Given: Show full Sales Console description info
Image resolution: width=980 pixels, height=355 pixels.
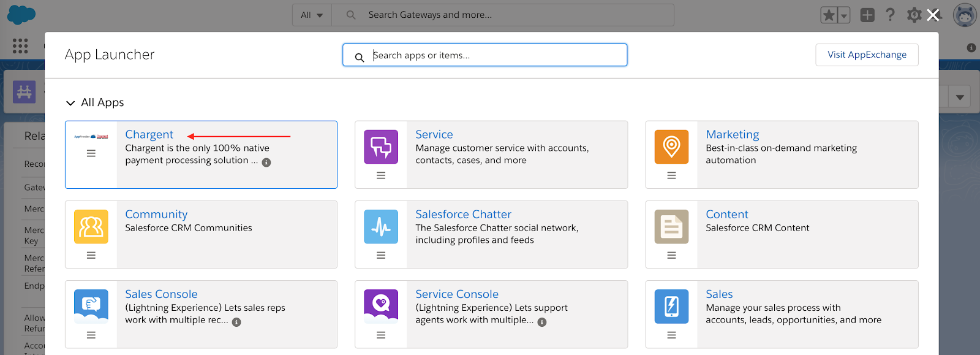Looking at the screenshot, I should pyautogui.click(x=236, y=322).
